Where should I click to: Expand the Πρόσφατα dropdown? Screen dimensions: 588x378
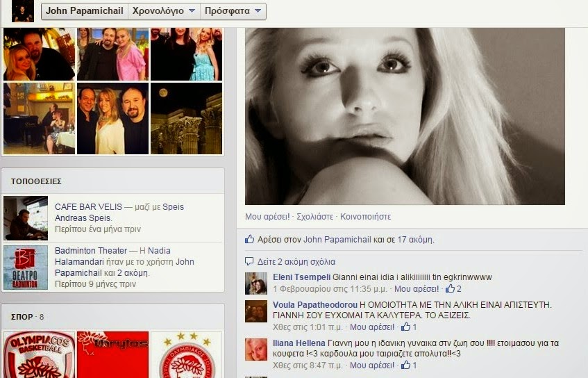233,11
